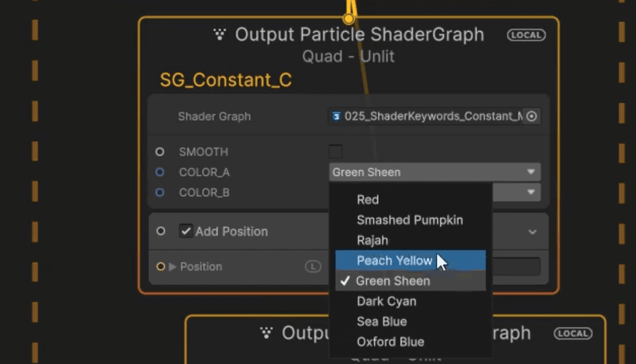636x364 pixels.
Task: Collapse the Add Position block using its chevron
Action: point(532,231)
